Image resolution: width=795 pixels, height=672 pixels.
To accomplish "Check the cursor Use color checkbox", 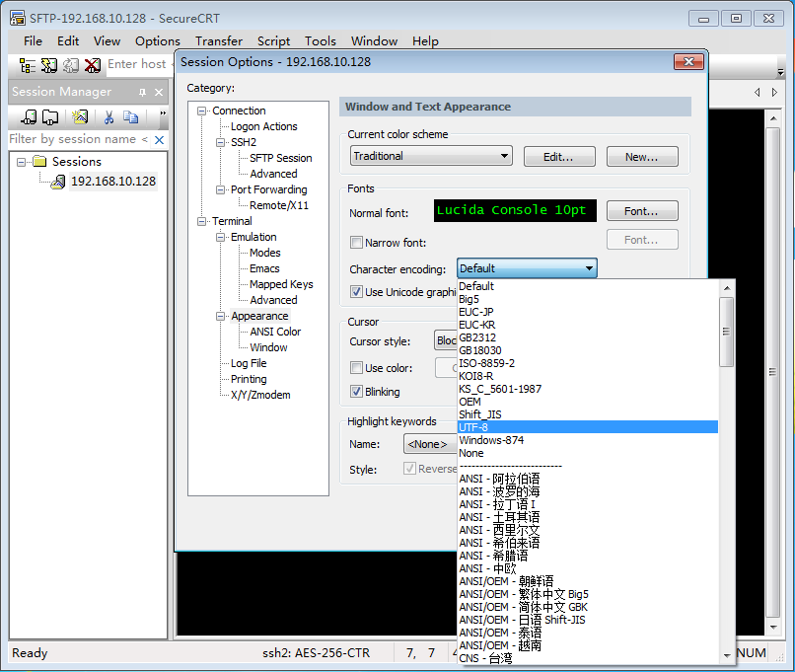I will pos(357,368).
